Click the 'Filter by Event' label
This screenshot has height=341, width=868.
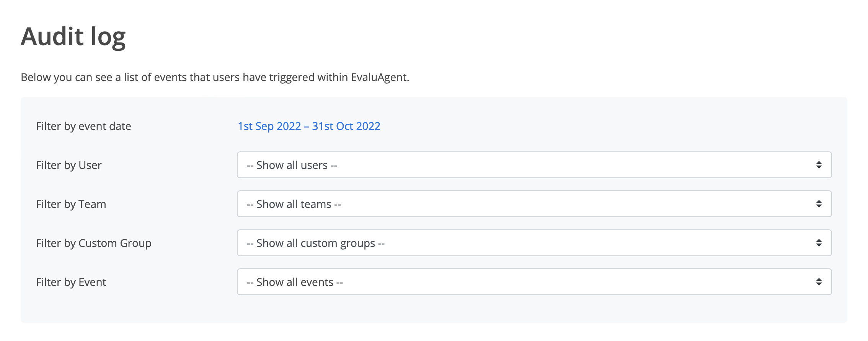tap(71, 282)
